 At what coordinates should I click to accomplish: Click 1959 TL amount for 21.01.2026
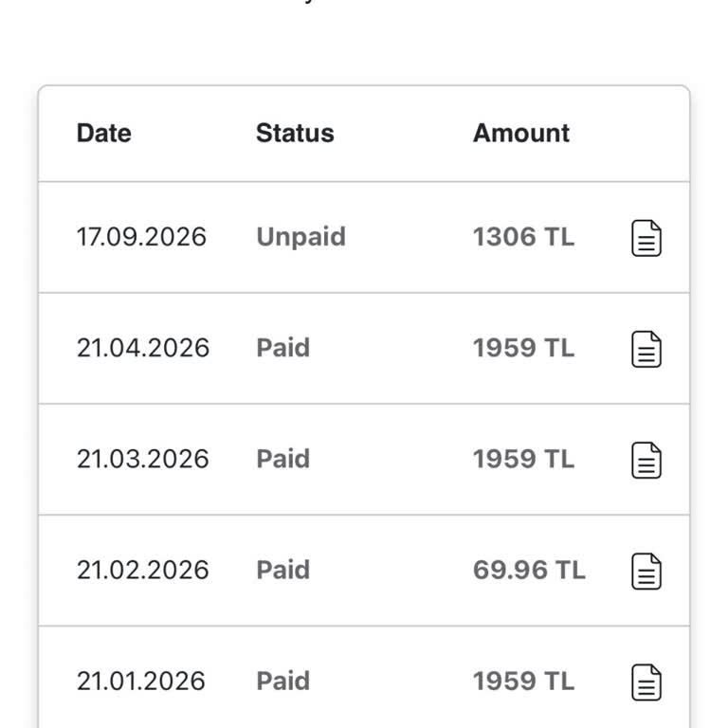[x=523, y=681]
